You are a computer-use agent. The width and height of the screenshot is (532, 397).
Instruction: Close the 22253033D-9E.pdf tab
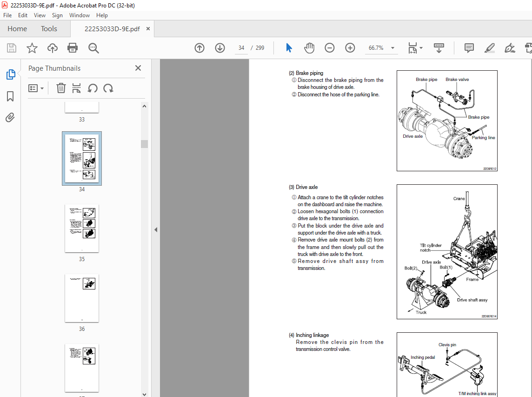pyautogui.click(x=148, y=29)
